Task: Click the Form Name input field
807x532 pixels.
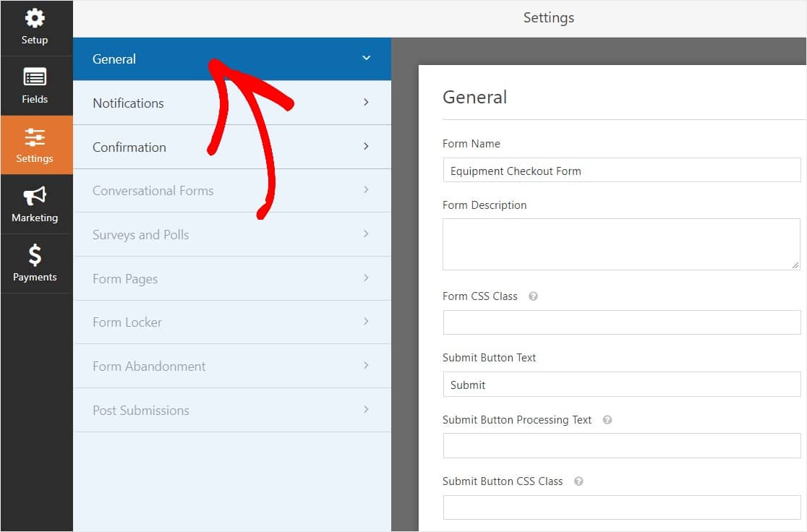Action: [x=622, y=171]
